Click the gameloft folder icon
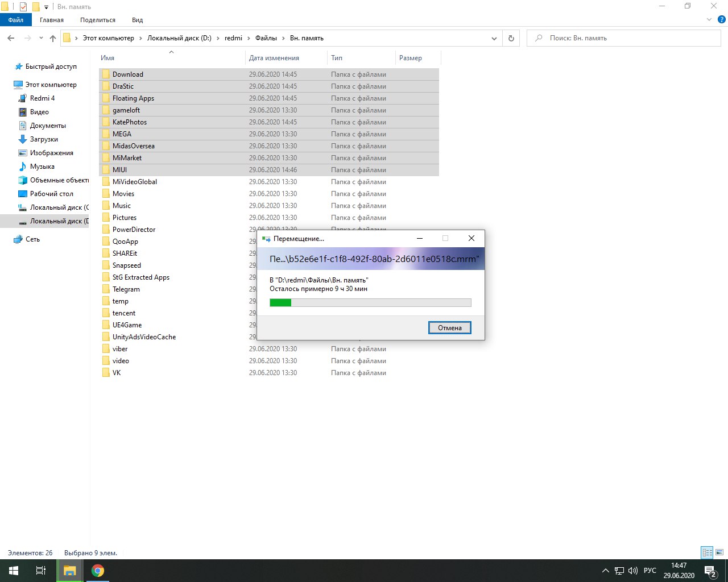Image resolution: width=728 pixels, height=582 pixels. tap(106, 110)
